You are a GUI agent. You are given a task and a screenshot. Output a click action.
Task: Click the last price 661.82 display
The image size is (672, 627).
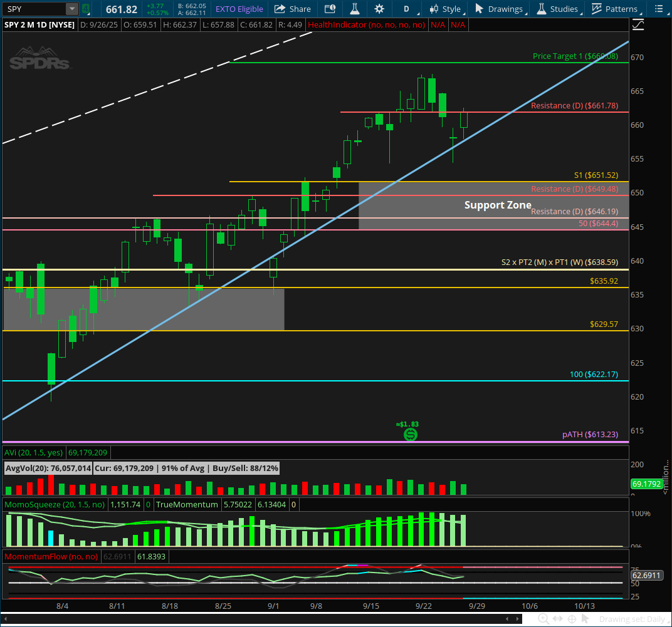click(121, 9)
